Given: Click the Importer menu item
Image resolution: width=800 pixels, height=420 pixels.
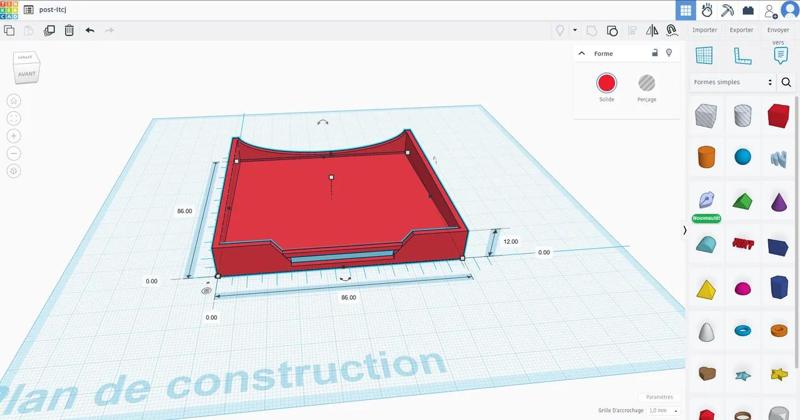Looking at the screenshot, I should click(x=705, y=30).
